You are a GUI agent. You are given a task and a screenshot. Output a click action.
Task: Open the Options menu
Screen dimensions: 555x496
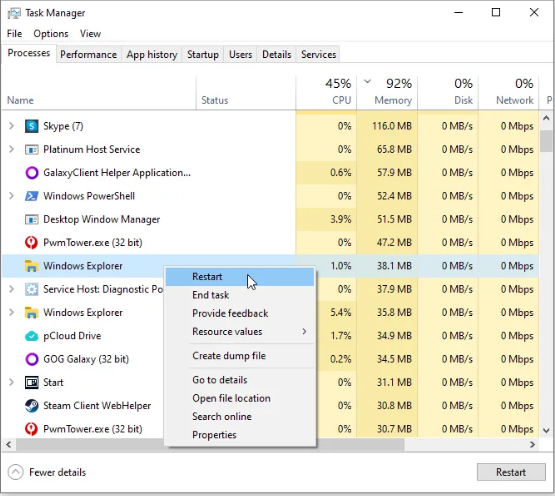[51, 34]
